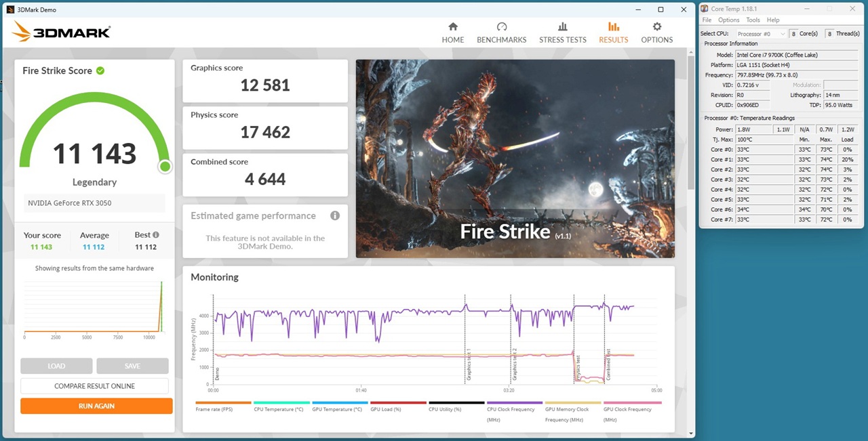Open the Tools menu in Core Temp

(753, 20)
